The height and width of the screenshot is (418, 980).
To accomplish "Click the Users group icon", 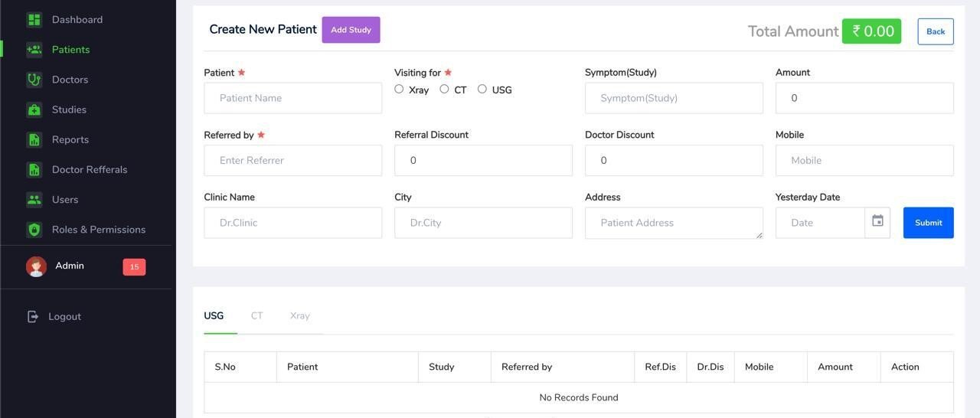I will [34, 200].
